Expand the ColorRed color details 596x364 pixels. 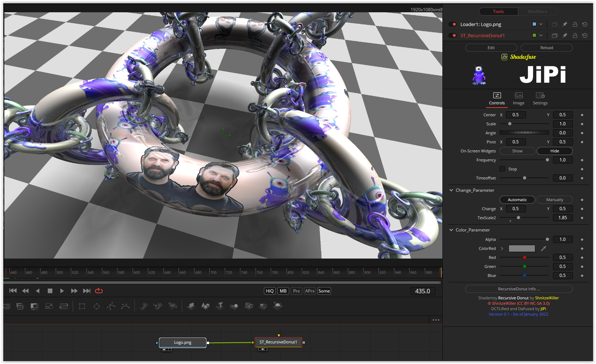[x=502, y=248]
